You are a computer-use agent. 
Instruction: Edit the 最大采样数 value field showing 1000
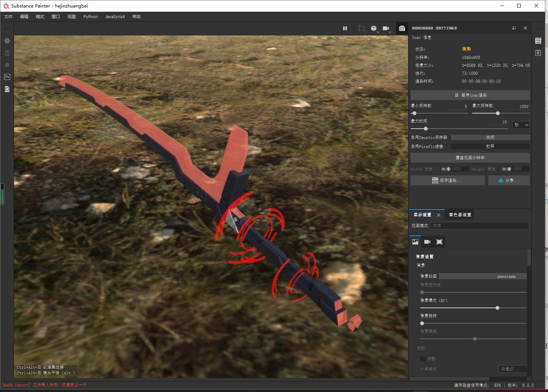coord(519,106)
